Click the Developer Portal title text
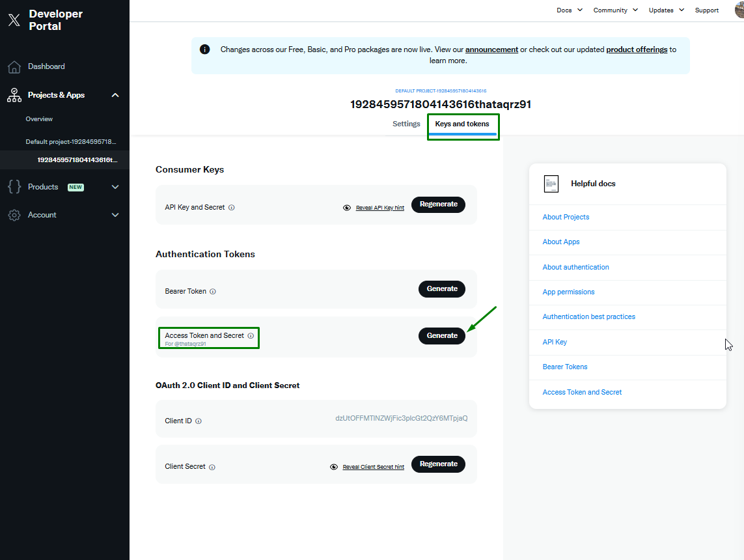This screenshot has height=560, width=744. pyautogui.click(x=55, y=20)
